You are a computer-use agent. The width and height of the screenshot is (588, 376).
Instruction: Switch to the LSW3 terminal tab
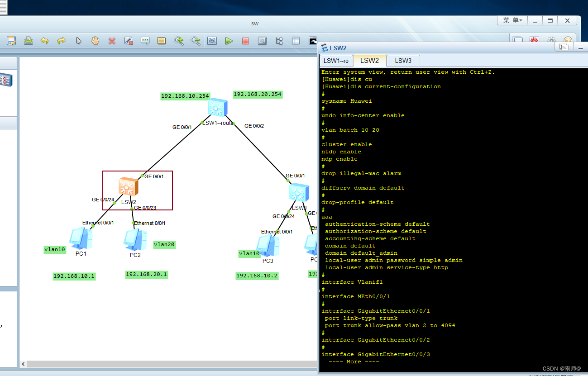403,61
